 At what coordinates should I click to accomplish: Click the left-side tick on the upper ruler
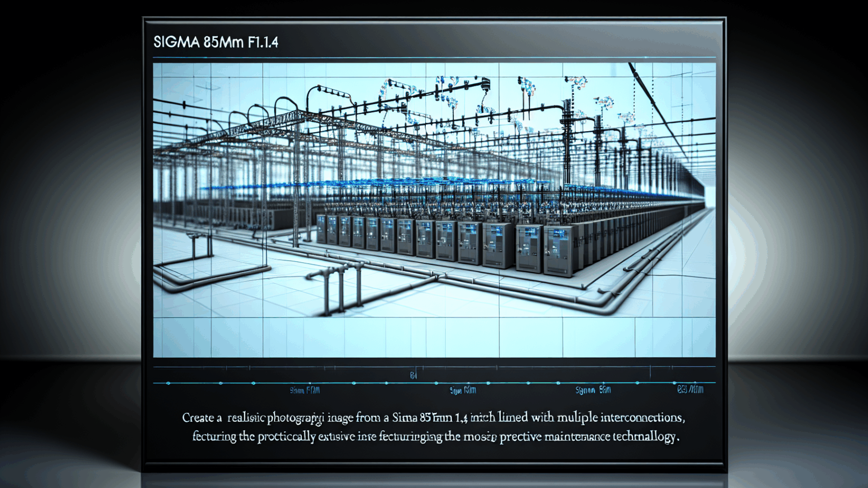tap(249, 368)
